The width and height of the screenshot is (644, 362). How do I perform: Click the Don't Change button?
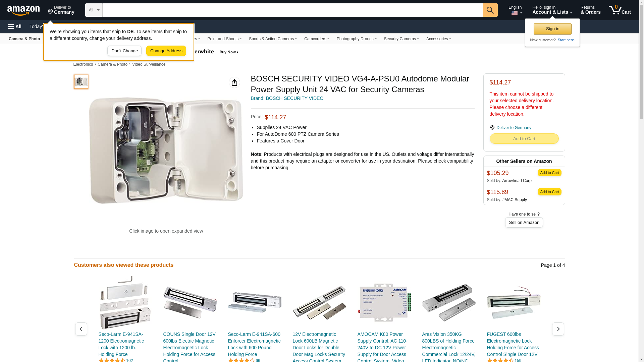point(124,51)
